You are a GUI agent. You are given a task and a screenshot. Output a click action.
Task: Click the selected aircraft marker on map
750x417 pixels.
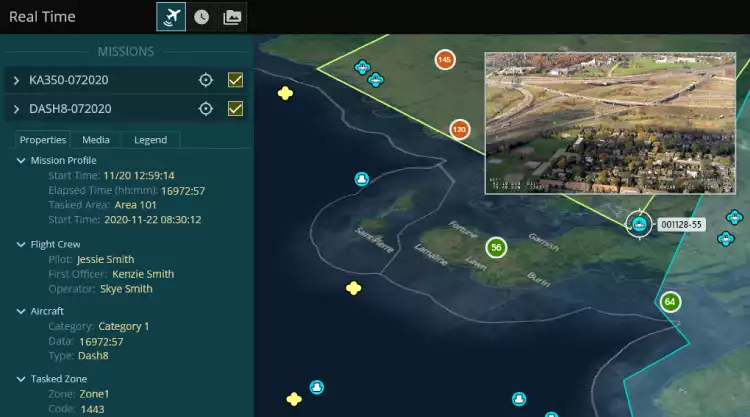tap(638, 224)
